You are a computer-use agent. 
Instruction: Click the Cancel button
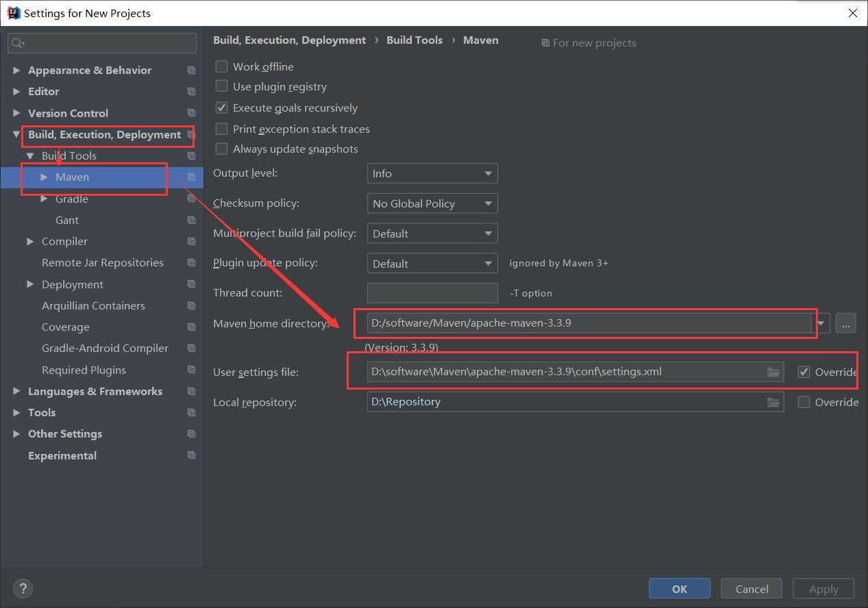[752, 589]
